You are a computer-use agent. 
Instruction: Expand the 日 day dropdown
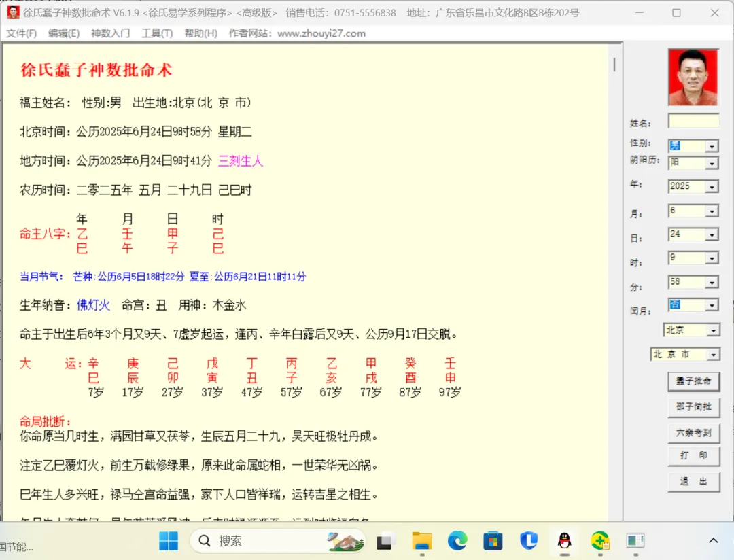712,234
